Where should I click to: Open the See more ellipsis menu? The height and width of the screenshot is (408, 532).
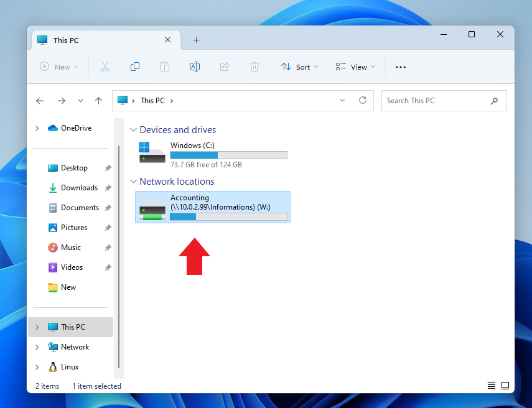tap(401, 67)
